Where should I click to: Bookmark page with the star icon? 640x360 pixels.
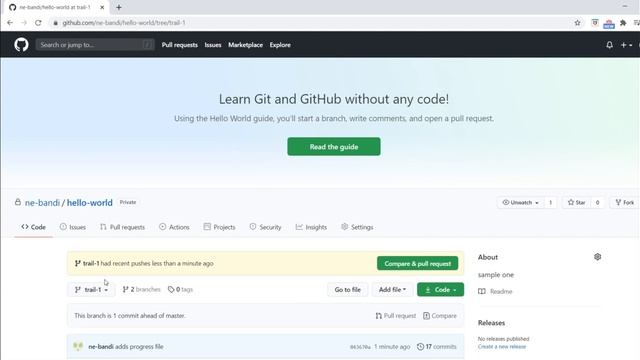click(x=577, y=23)
